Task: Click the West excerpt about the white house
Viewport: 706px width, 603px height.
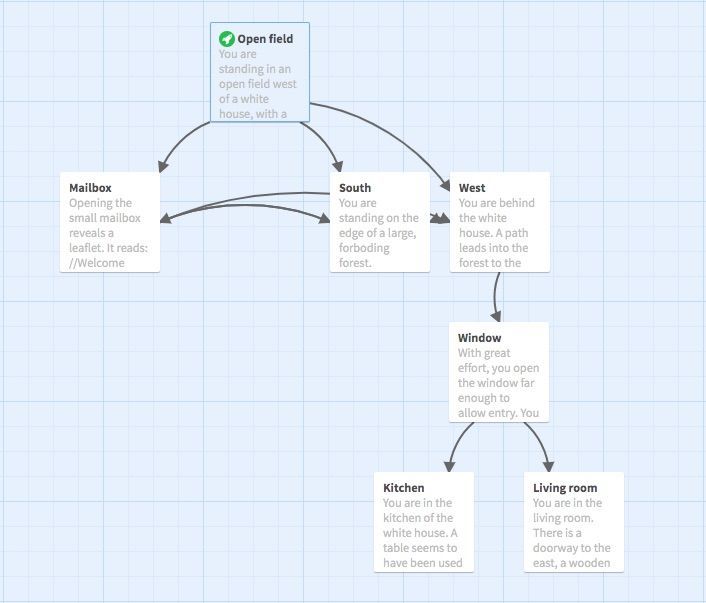Action: [497, 233]
